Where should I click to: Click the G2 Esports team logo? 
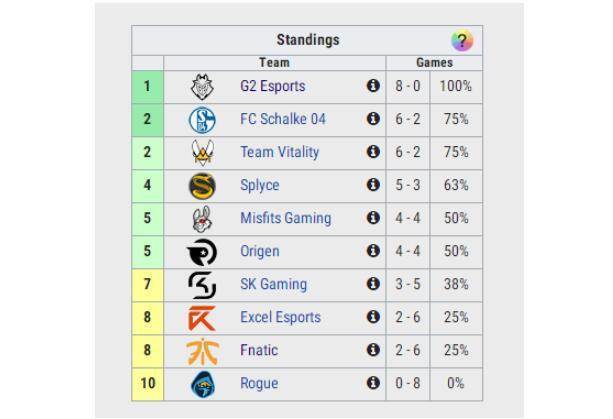coord(202,87)
